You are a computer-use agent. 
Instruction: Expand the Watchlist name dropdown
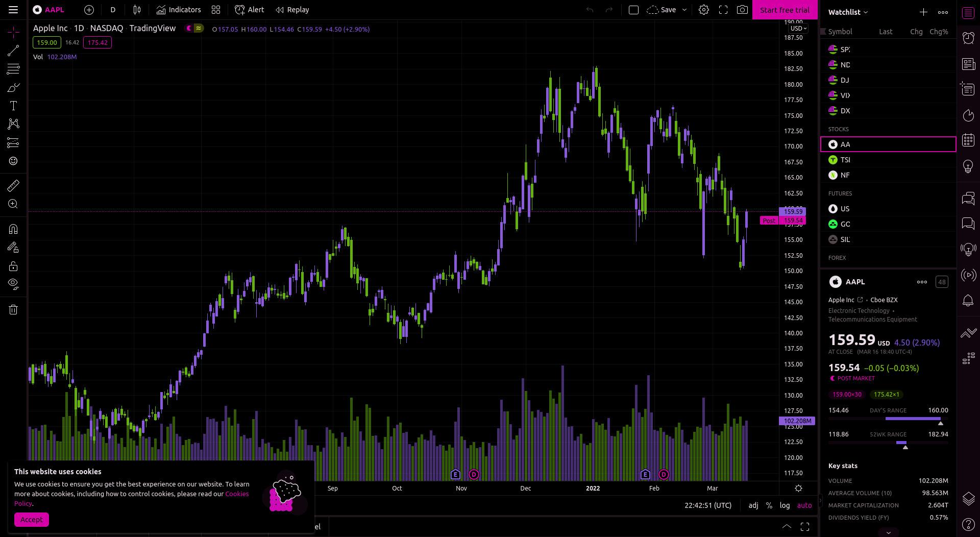(x=848, y=12)
